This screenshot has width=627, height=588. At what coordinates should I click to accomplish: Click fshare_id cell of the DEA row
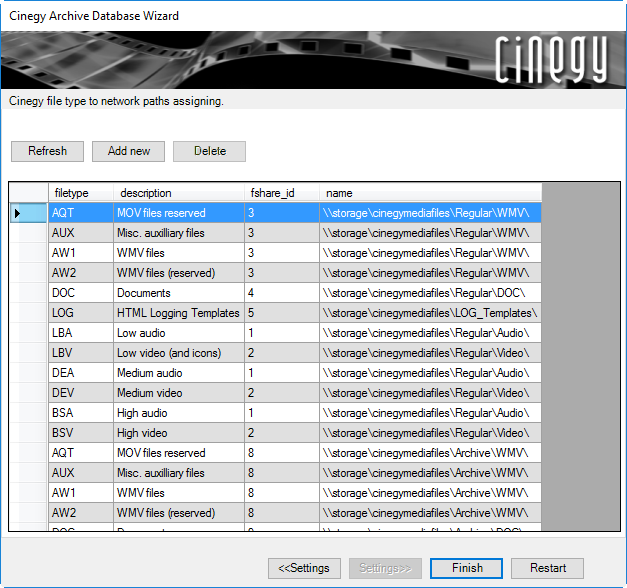pos(282,373)
